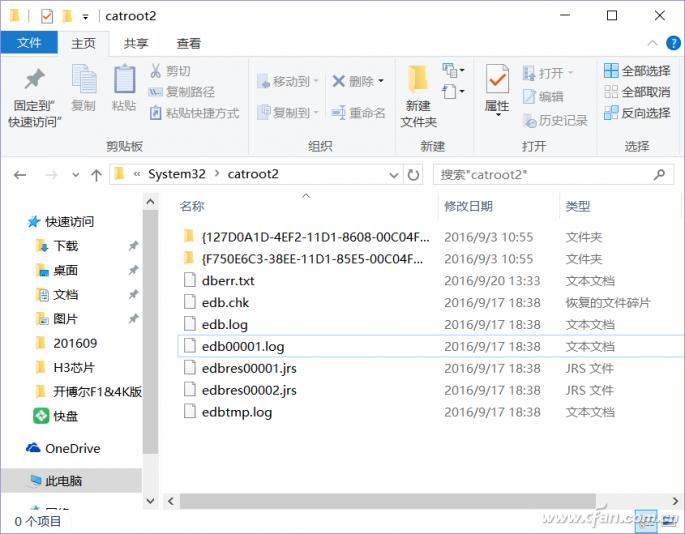Open the Easy access dropdown icon
The width and height of the screenshot is (685, 534).
(453, 92)
